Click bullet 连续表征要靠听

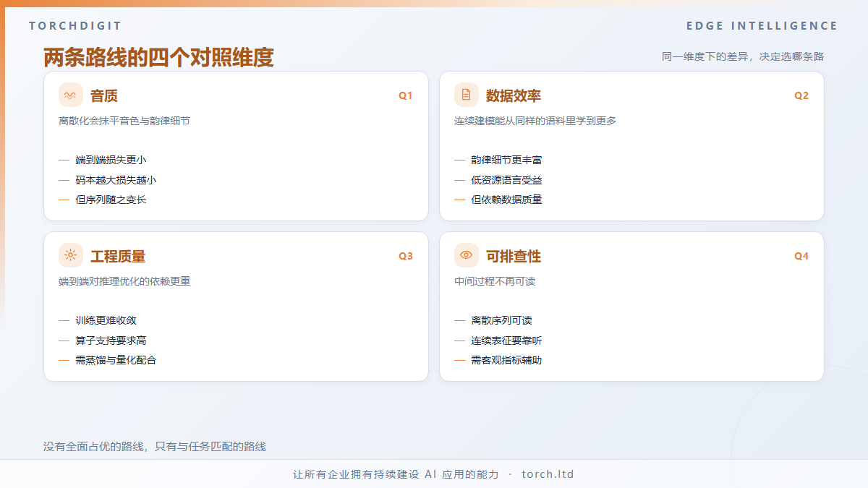(x=506, y=341)
